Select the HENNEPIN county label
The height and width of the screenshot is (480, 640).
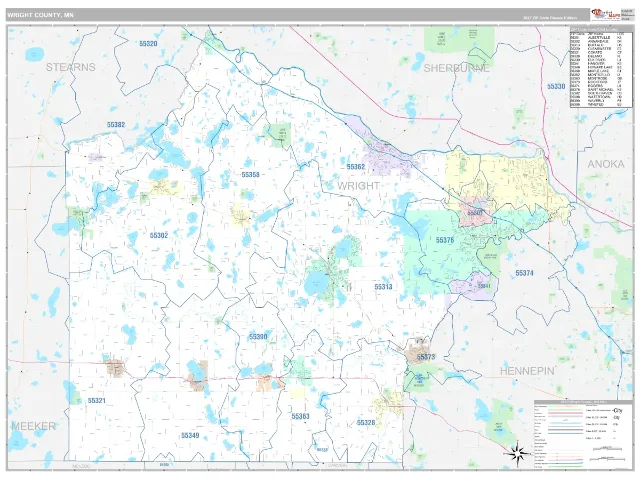pyautogui.click(x=527, y=371)
